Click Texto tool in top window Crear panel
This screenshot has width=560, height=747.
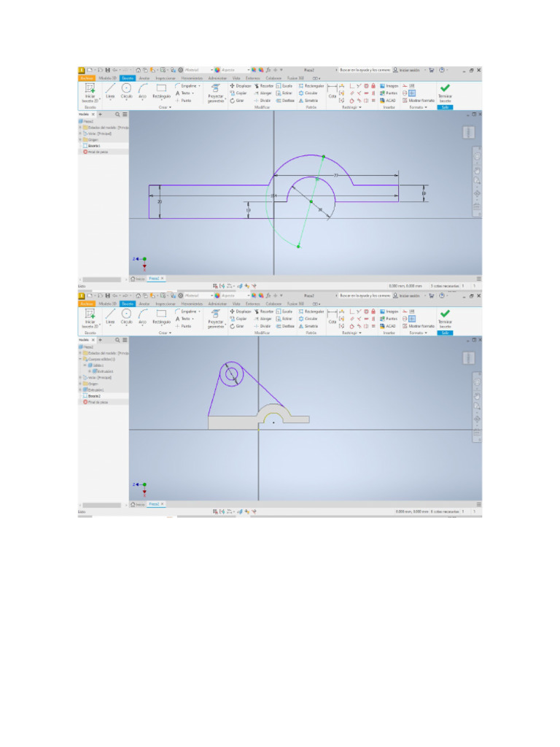click(184, 93)
